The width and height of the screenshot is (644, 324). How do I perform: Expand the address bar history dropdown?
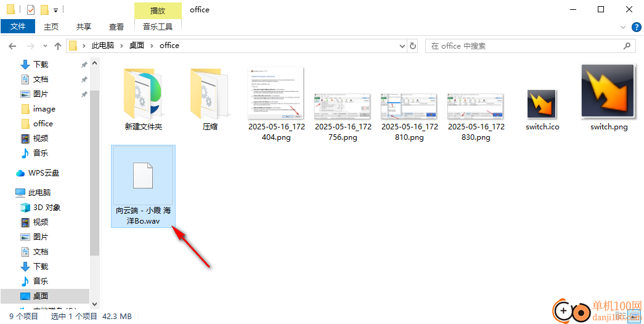[402, 46]
